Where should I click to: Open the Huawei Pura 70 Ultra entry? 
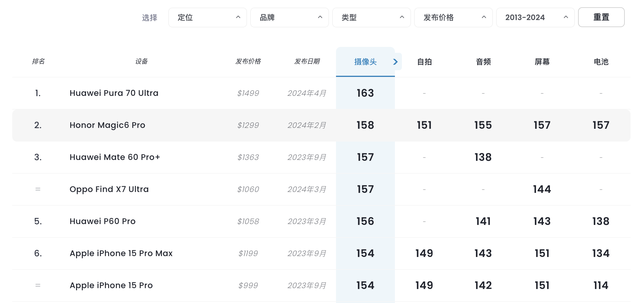[114, 93]
